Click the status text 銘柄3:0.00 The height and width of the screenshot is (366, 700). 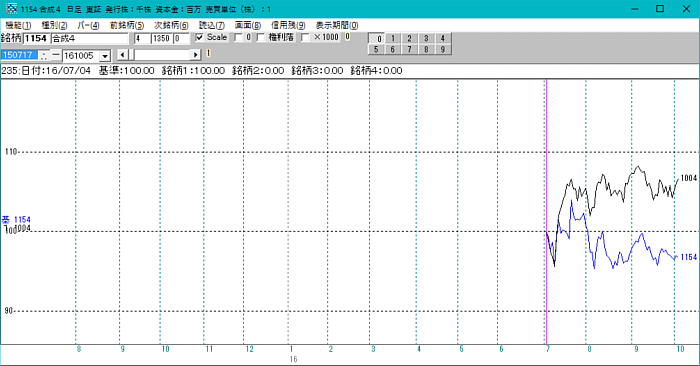317,71
